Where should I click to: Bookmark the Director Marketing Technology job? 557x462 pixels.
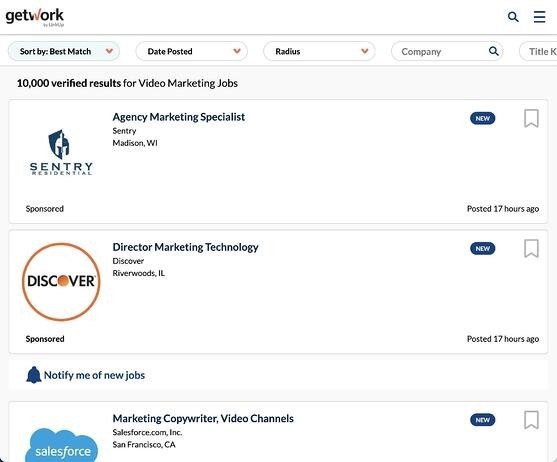coord(531,248)
